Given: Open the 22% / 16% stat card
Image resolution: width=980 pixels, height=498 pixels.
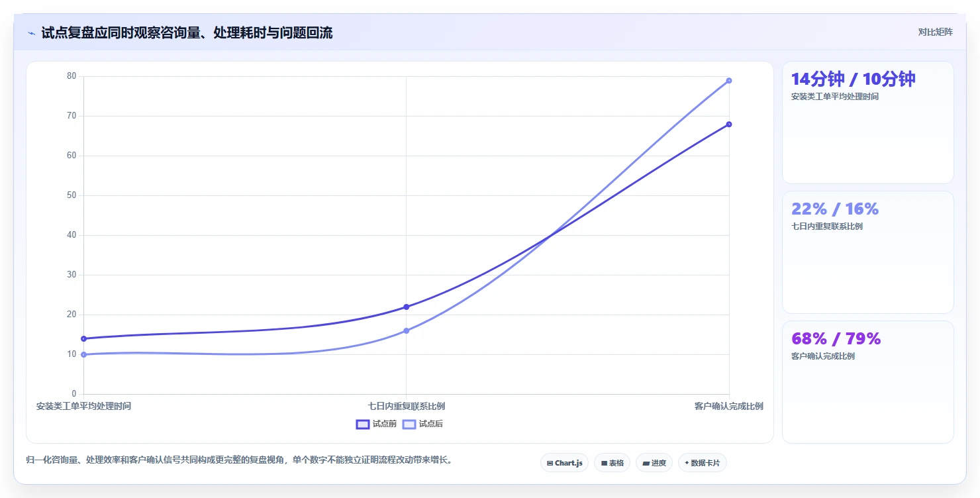Looking at the screenshot, I should (x=867, y=252).
